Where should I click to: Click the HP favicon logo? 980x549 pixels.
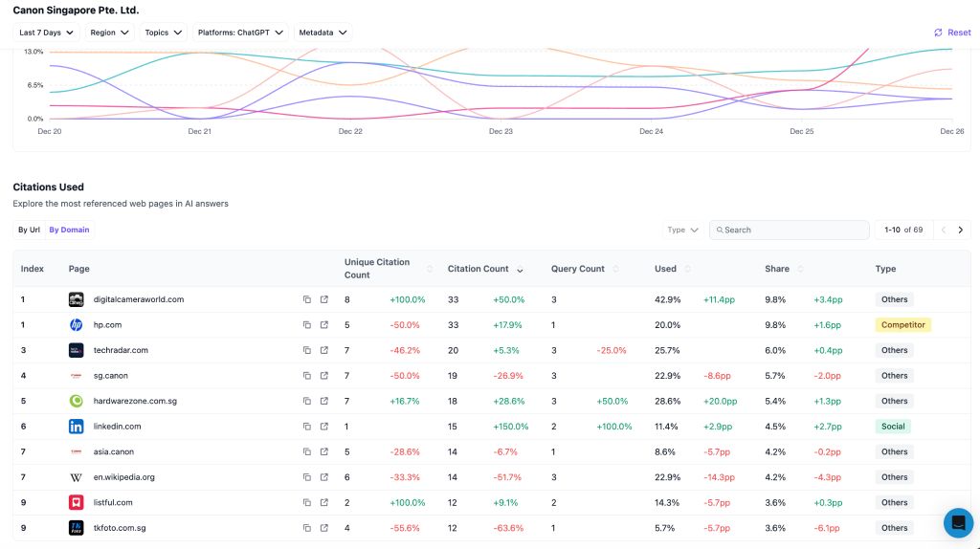77,325
